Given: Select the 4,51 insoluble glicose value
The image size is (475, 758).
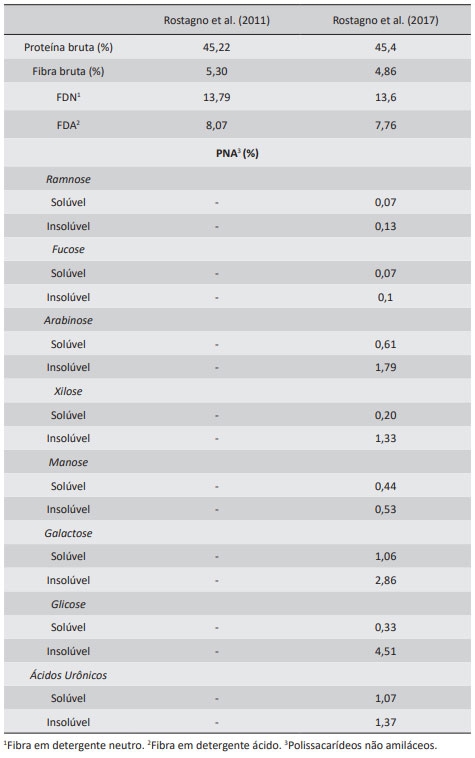Looking at the screenshot, I should click(386, 651).
